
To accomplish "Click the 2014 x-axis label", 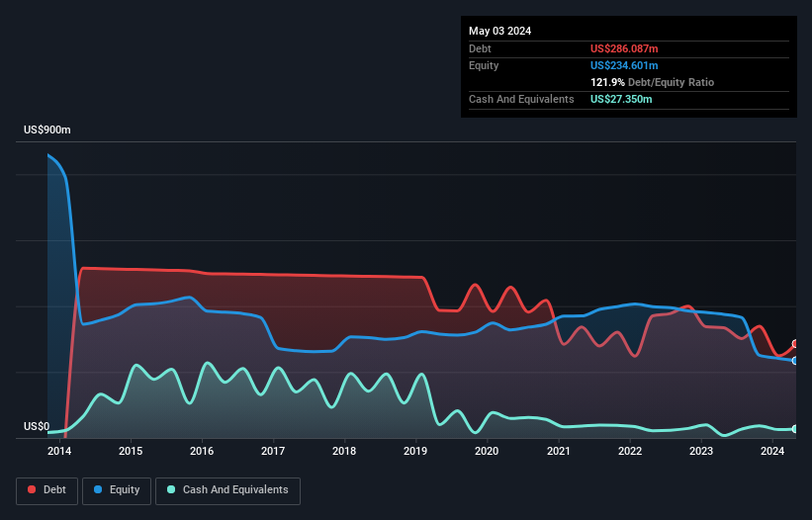I will tap(59, 452).
